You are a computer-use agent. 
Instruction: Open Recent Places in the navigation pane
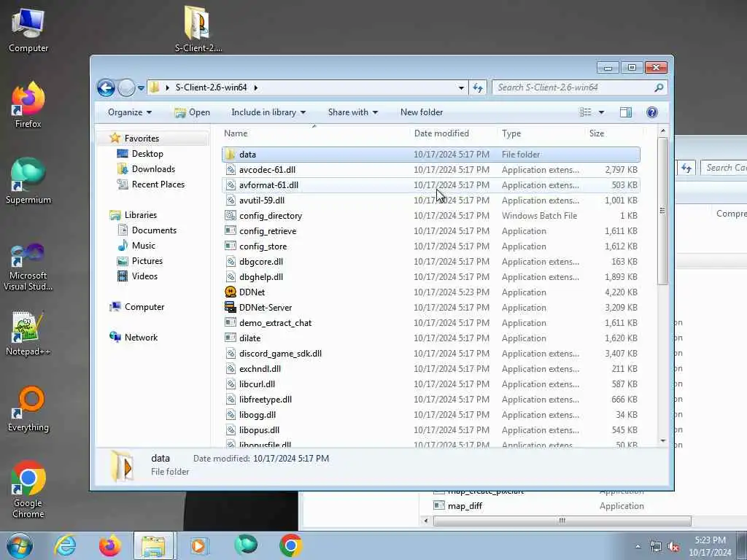click(x=158, y=184)
